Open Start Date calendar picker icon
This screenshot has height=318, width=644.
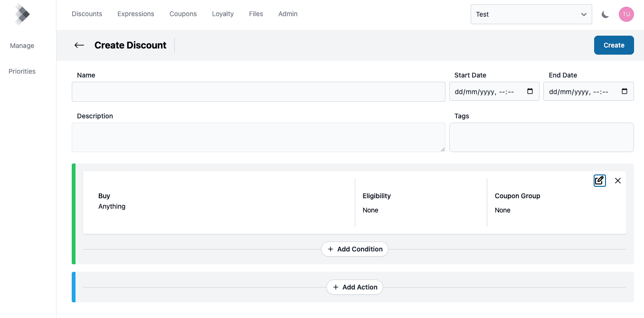530,92
